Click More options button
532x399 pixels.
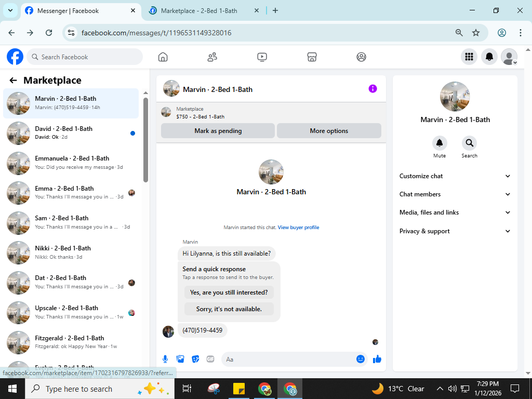(329, 130)
